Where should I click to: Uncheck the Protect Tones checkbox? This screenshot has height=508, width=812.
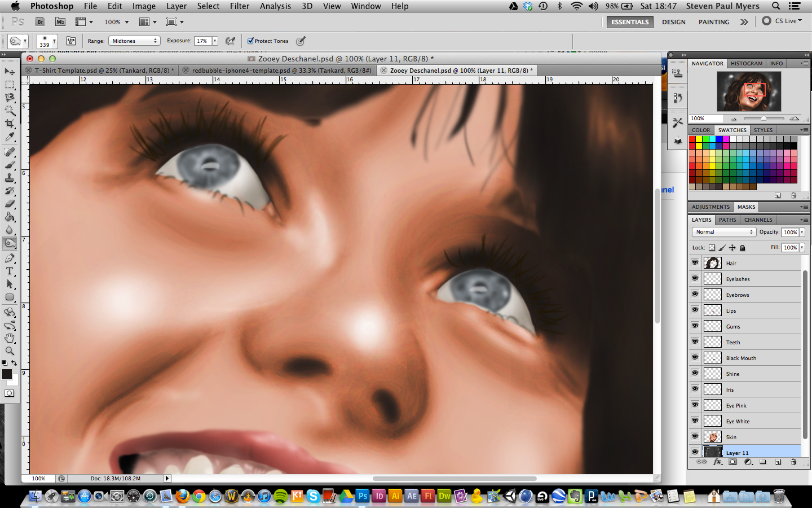click(x=250, y=41)
